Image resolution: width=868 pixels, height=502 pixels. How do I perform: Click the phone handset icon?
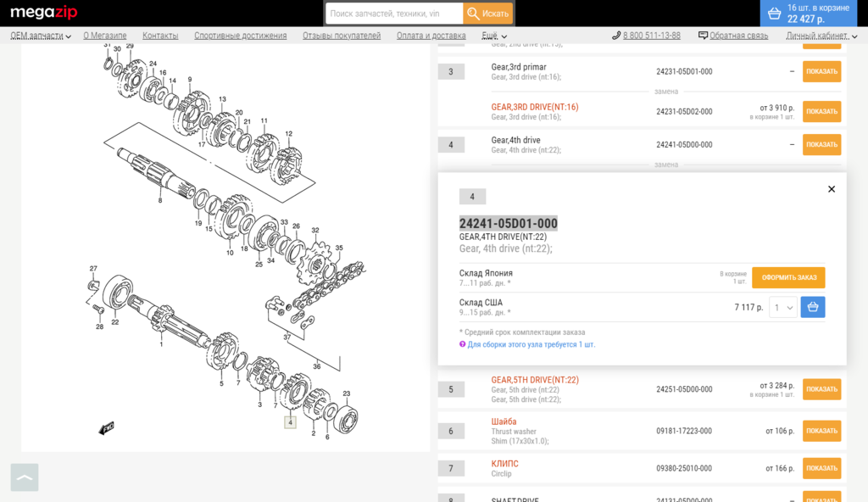[x=616, y=36]
